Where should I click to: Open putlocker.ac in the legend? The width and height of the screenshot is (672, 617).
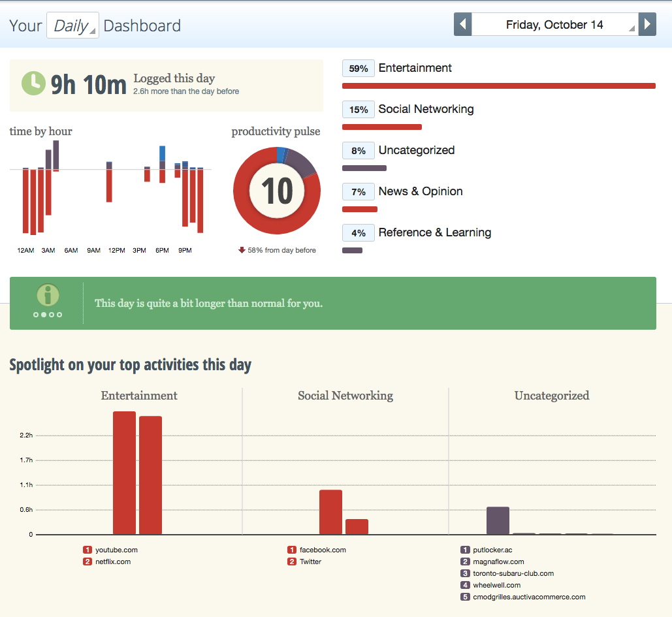tap(492, 550)
